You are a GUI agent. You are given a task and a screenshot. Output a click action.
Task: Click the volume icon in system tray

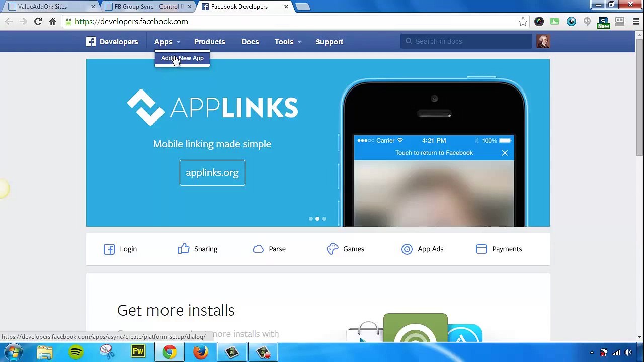tap(628, 352)
